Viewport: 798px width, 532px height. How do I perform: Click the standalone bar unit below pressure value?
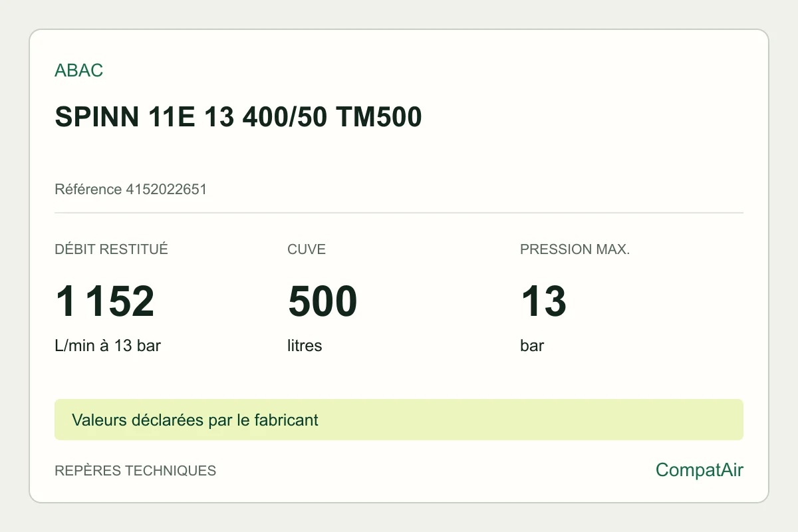[532, 346]
